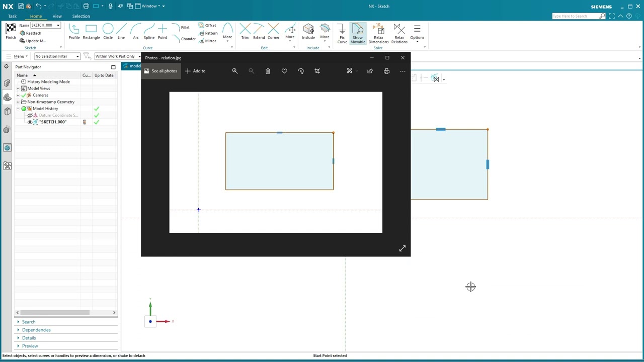
Task: Click Add to button in Photos window
Action: 195,71
